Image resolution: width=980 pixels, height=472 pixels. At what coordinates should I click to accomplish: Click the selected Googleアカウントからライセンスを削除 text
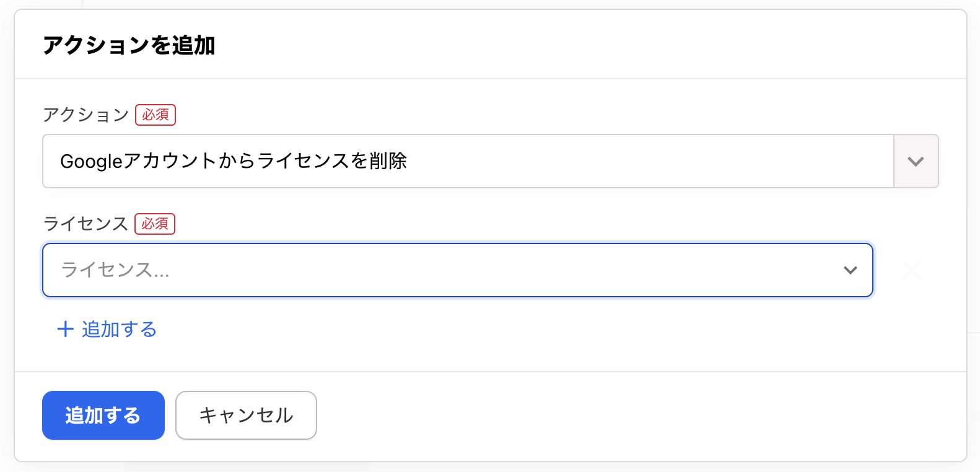234,161
